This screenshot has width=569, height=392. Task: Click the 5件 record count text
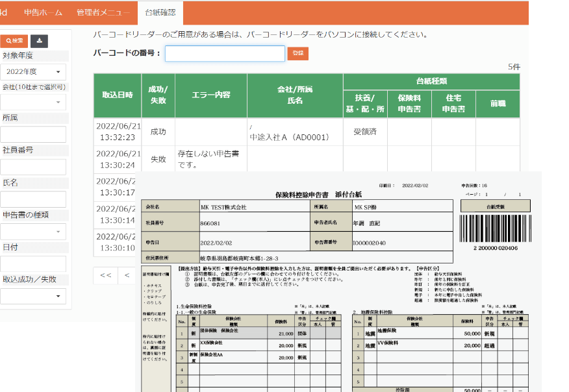(x=514, y=67)
